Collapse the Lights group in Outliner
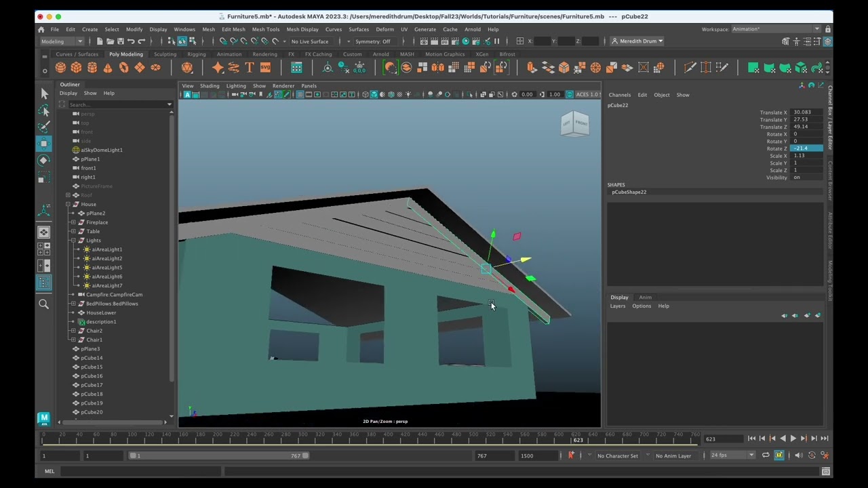 point(73,241)
